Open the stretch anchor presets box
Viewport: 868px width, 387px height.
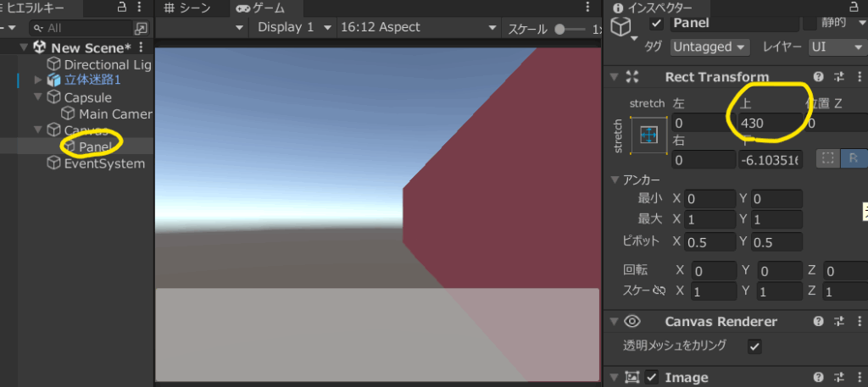[x=648, y=135]
